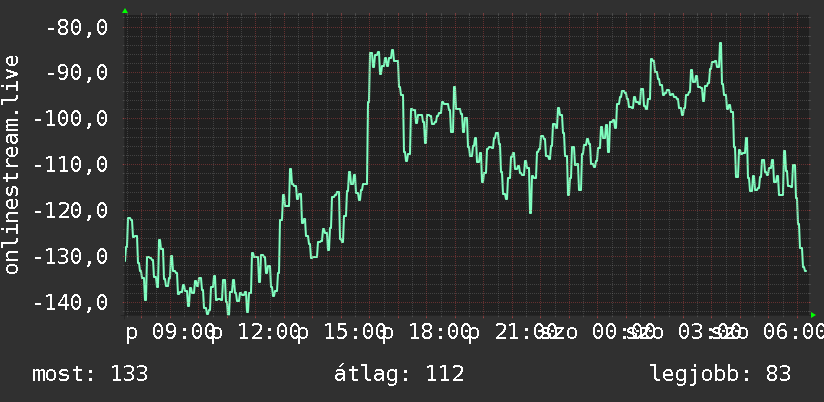Click the green arrow at y-axis top
824x402 pixels.
(125, 11)
